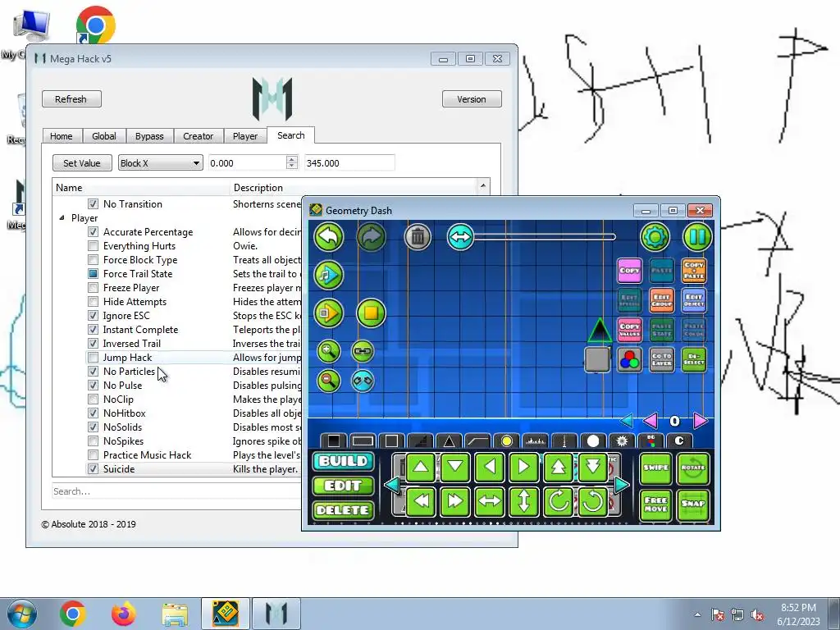Open the Block X dropdown
This screenshot has width=840, height=630.
(160, 163)
